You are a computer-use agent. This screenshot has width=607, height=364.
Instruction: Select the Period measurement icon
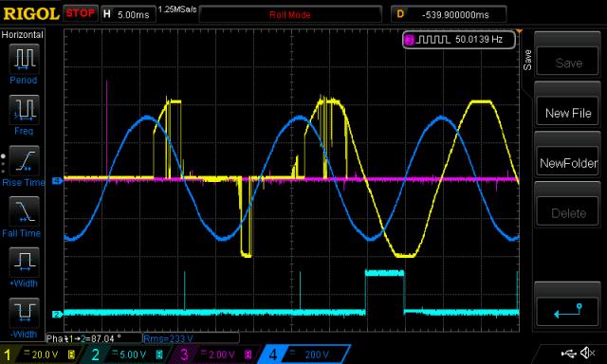coord(24,59)
